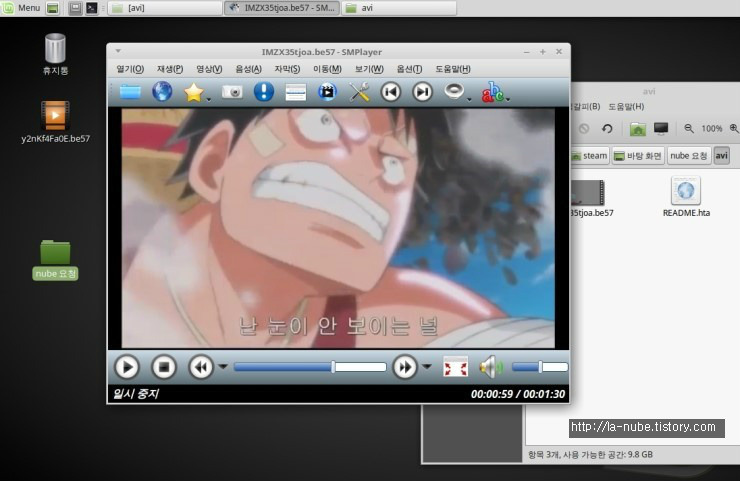Open file with the blue folder toolbar icon
This screenshot has height=481, width=740.
pos(130,92)
